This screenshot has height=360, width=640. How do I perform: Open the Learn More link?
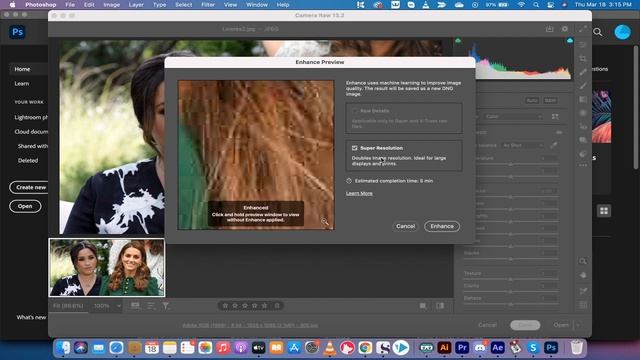(x=359, y=193)
